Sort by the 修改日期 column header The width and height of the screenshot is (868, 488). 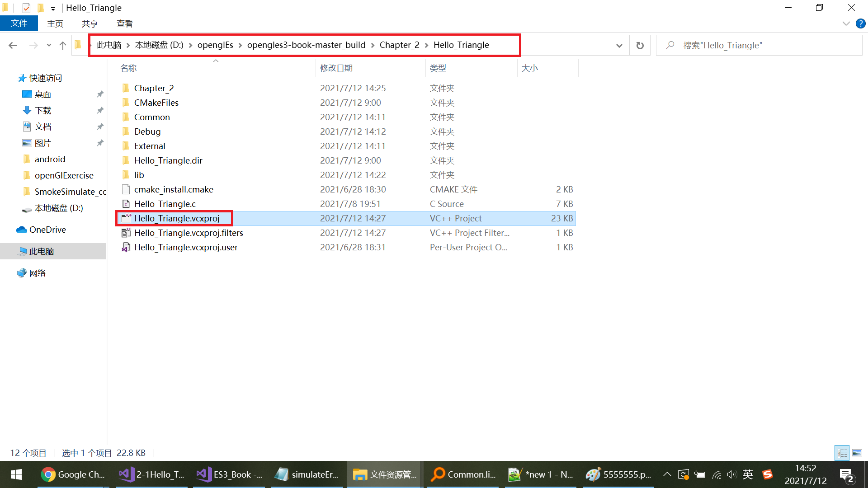pyautogui.click(x=336, y=68)
